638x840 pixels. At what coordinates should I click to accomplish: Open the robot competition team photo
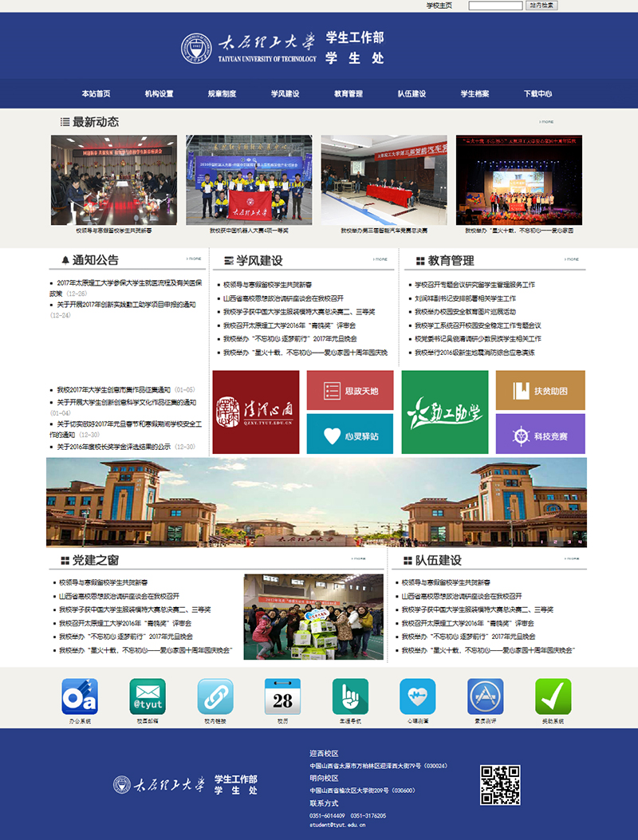coord(249,180)
